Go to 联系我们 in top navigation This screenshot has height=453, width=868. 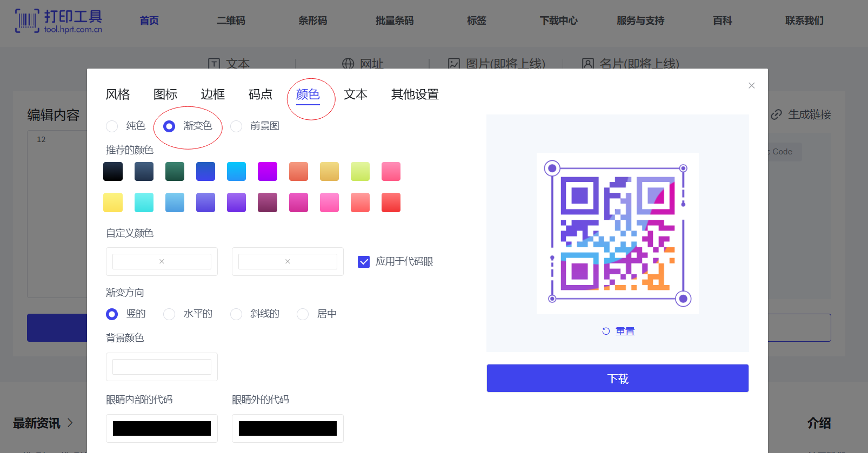coord(804,21)
